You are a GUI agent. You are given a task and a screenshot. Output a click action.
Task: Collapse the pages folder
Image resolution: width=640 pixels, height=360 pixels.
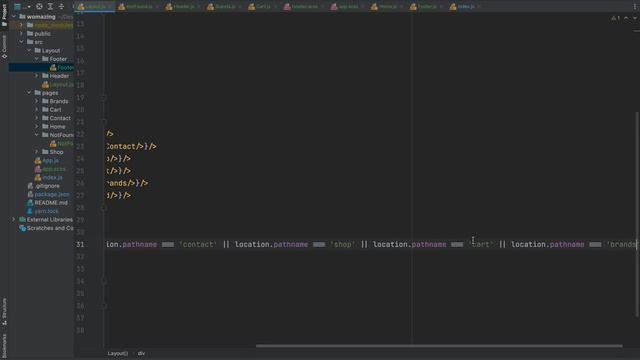29,93
